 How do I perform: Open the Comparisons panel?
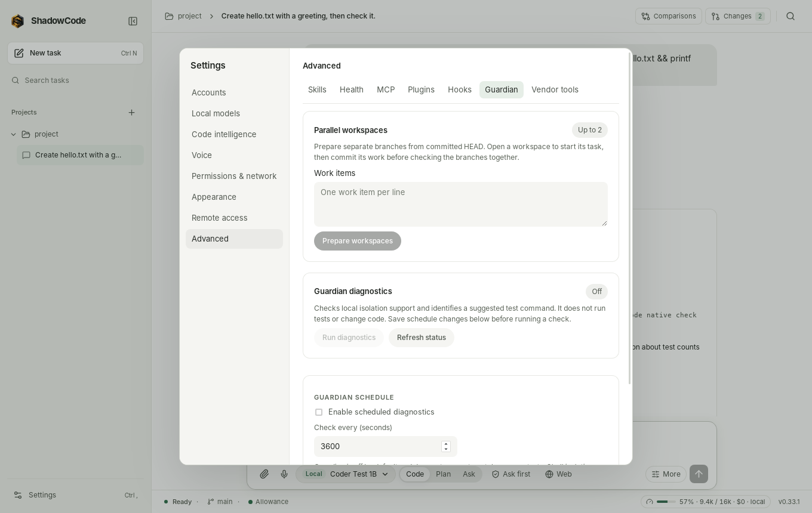coord(669,16)
